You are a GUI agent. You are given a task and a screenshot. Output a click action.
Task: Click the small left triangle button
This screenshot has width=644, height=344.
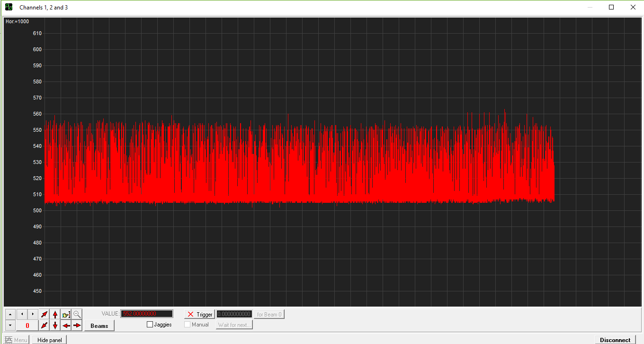tap(22, 314)
